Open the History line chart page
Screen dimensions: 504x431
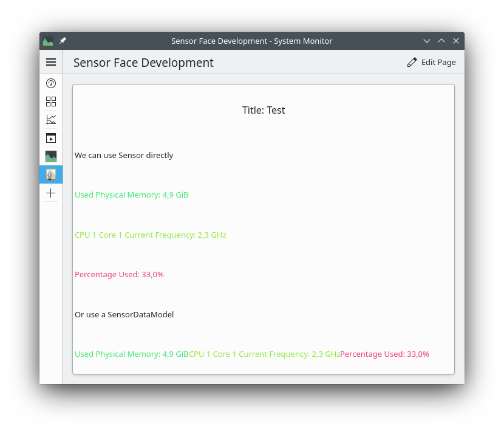point(51,120)
